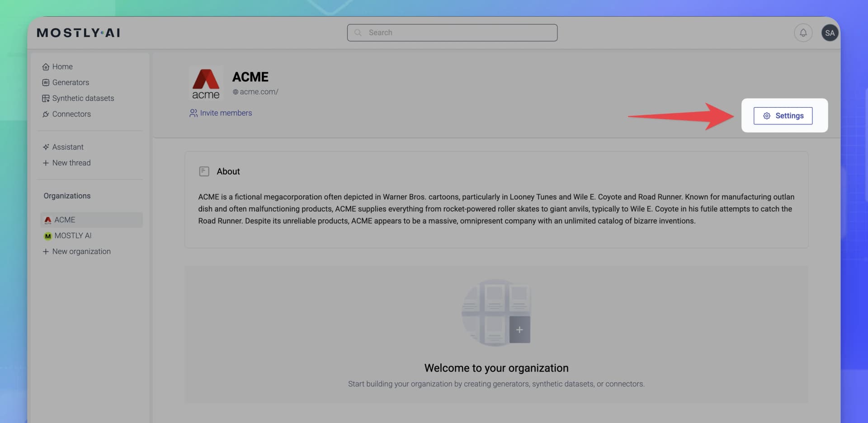Click inside the Search field
This screenshot has height=423, width=868.
click(452, 33)
